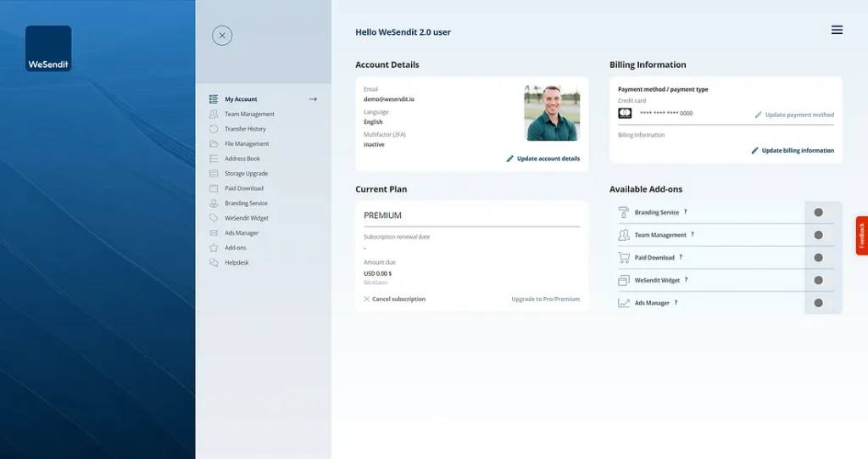The width and height of the screenshot is (868, 459).
Task: Click the File Management folder icon
Action: tap(214, 143)
